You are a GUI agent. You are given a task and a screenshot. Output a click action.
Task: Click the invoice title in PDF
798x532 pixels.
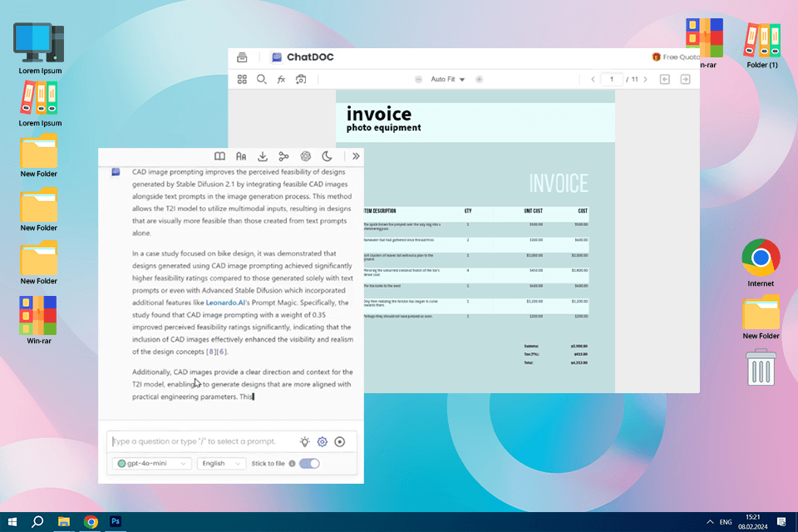(x=379, y=114)
